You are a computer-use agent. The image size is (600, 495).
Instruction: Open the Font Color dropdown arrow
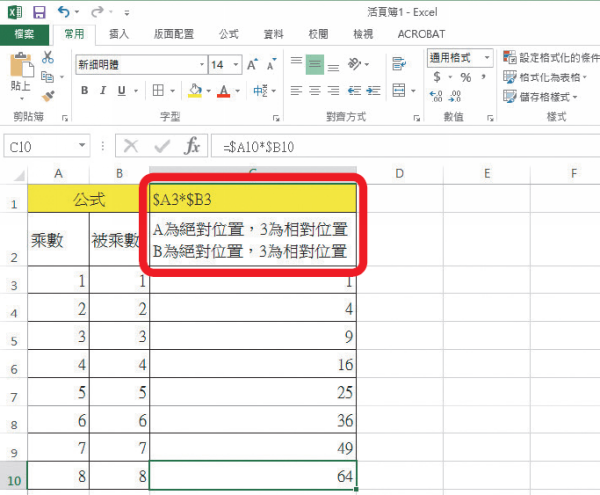(x=238, y=91)
